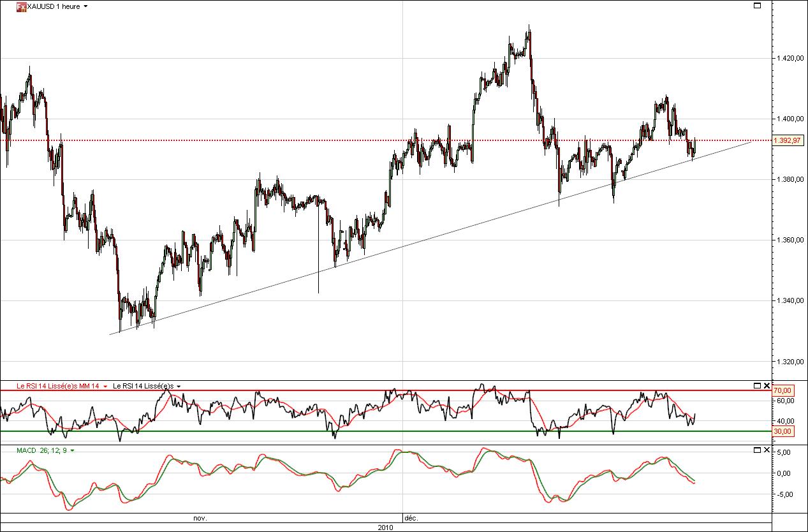
Task: Click the 'déc.' marker on time axis
Action: click(411, 519)
